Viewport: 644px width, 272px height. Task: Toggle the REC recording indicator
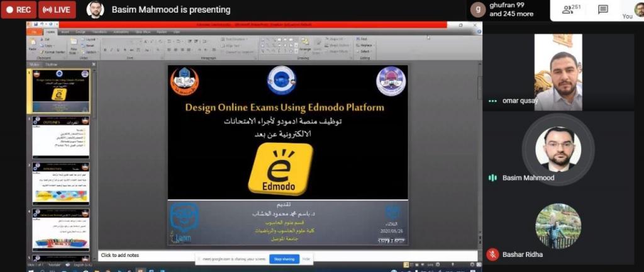[18, 9]
